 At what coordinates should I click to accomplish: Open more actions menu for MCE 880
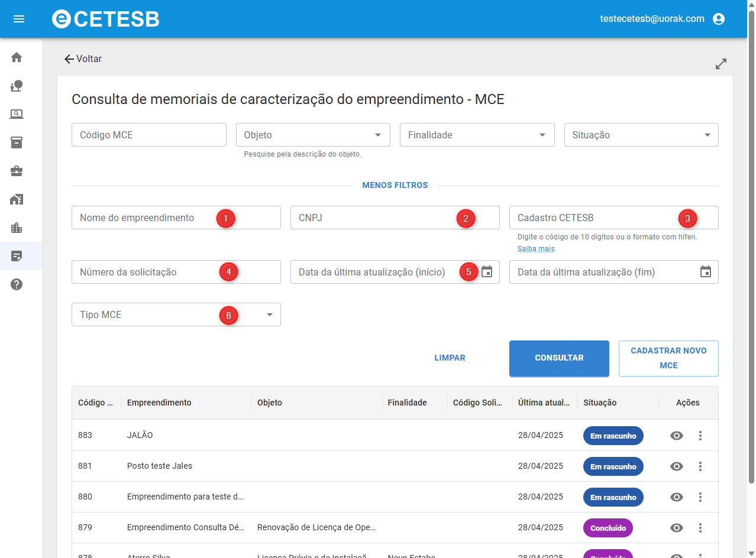700,497
